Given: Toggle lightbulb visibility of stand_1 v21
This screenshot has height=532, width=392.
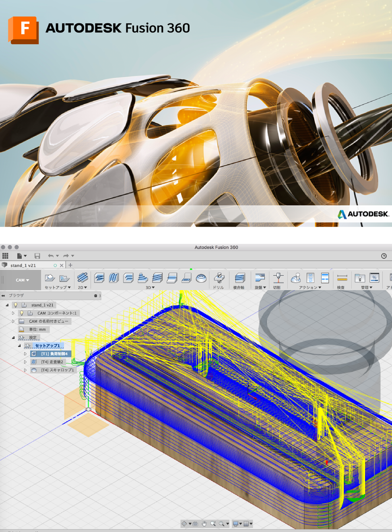Looking at the screenshot, I should (x=16, y=305).
